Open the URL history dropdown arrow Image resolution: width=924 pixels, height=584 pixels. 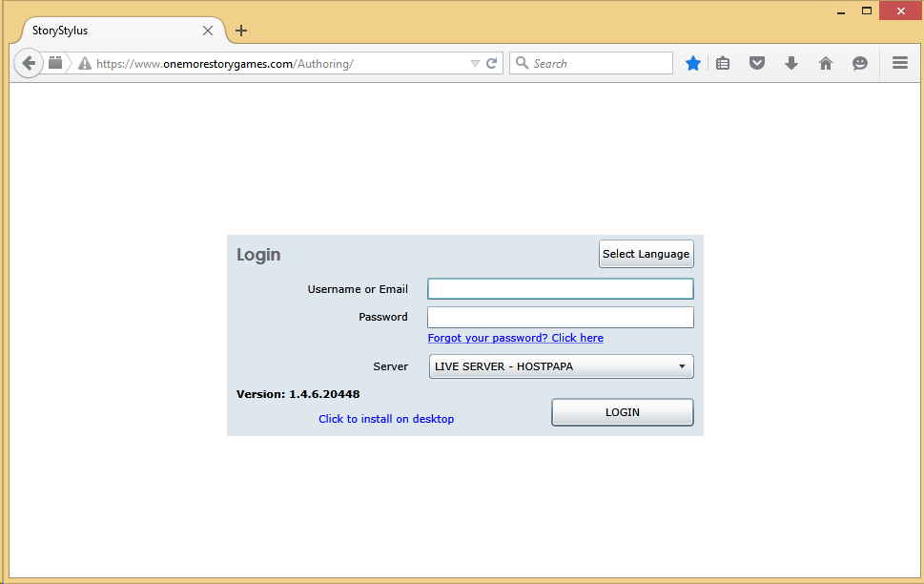(475, 64)
